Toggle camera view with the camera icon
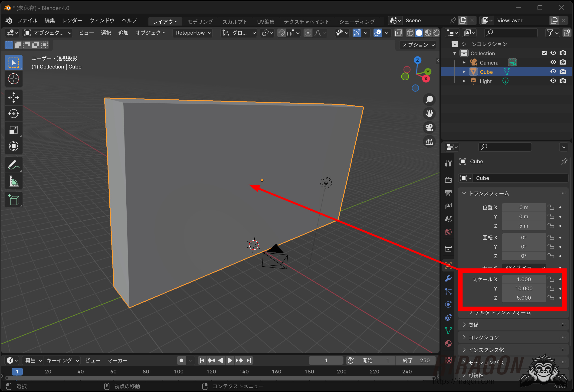The width and height of the screenshot is (574, 392). point(429,128)
